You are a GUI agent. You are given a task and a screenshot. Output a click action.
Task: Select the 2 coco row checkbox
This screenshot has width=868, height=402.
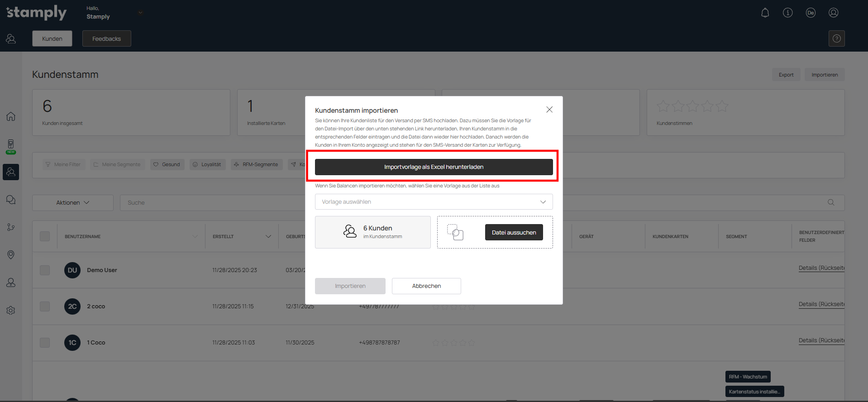pyautogui.click(x=45, y=306)
